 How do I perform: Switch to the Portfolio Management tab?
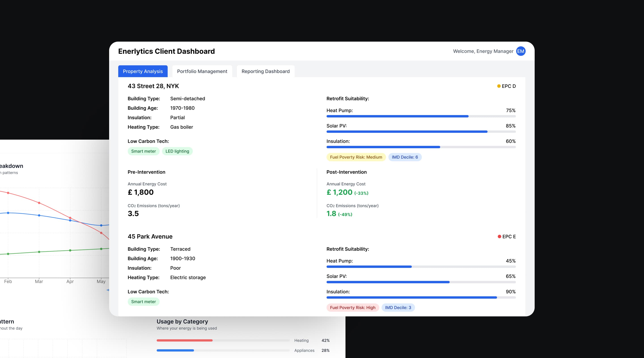coord(202,71)
